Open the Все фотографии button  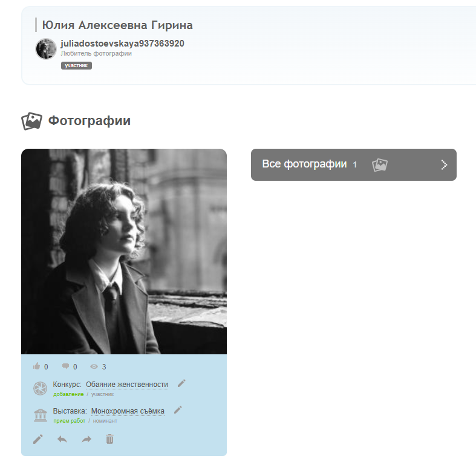tap(354, 165)
